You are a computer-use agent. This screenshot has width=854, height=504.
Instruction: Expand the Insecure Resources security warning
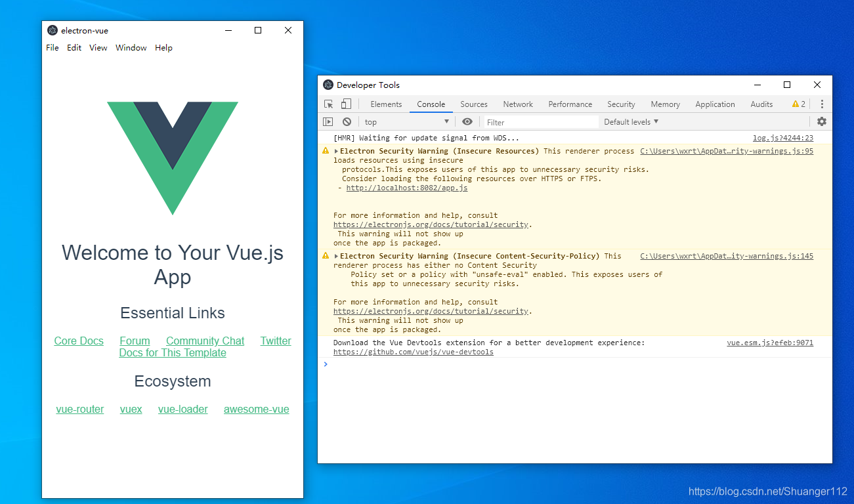pos(335,150)
